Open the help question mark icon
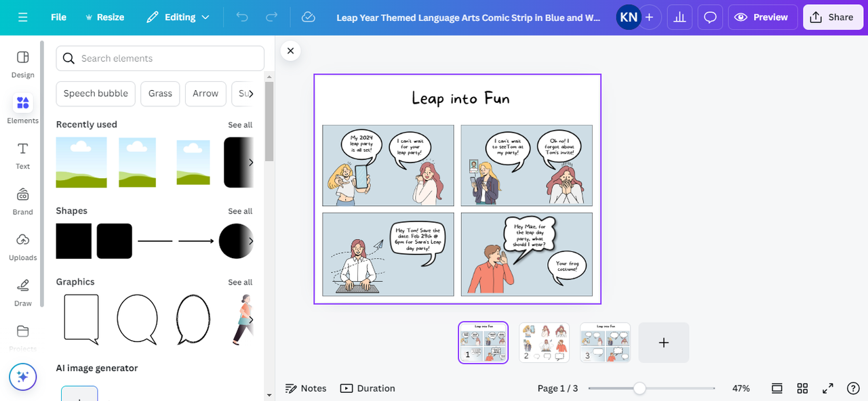This screenshot has width=868, height=401. click(x=854, y=388)
